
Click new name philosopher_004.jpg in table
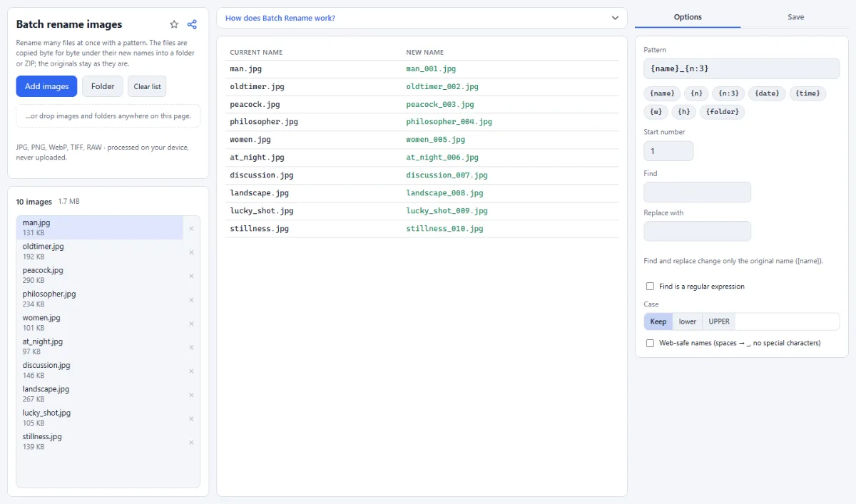click(449, 122)
